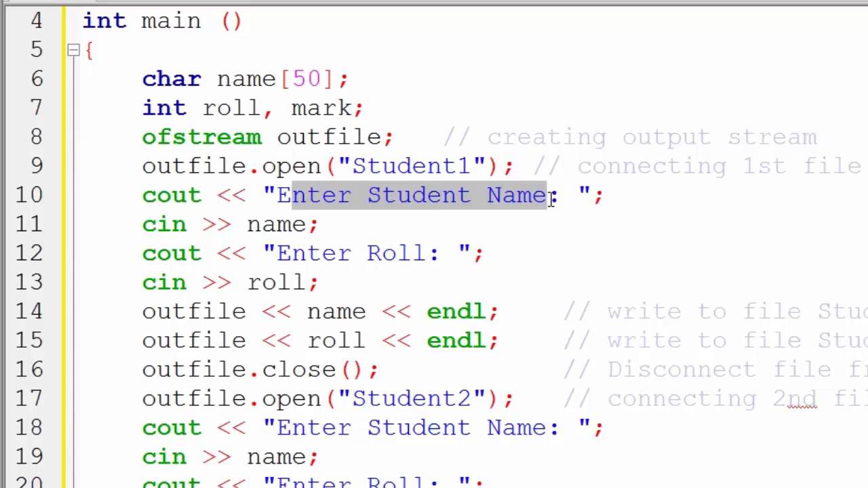Click line number 17 in the gutter
Image resolution: width=868 pixels, height=488 pixels.
(28, 399)
